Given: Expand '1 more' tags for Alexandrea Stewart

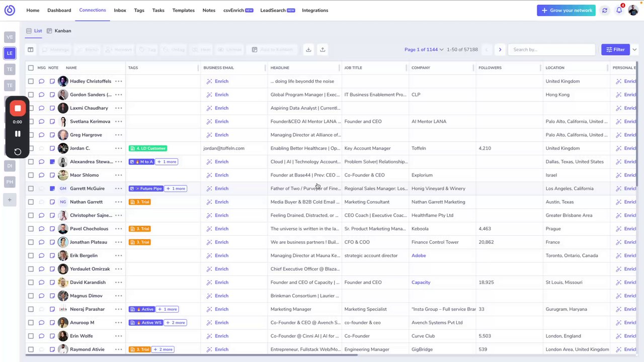Looking at the screenshot, I should pyautogui.click(x=167, y=161).
